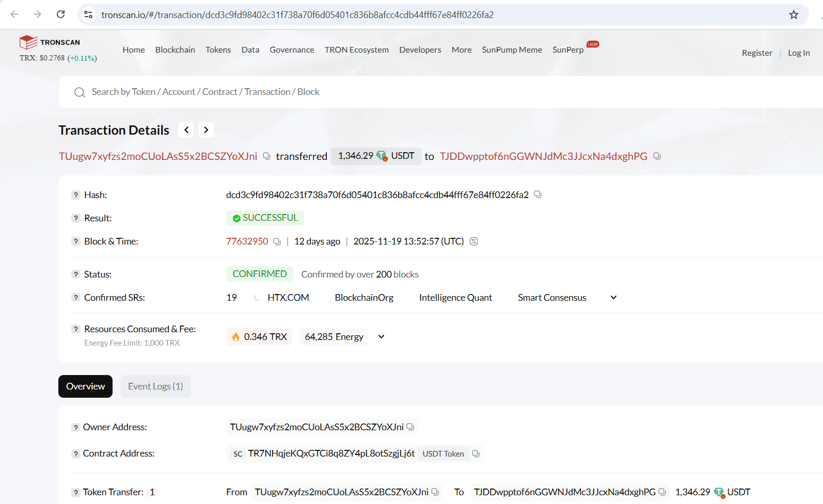
Task: Copy the USDT contract address
Action: 476,453
